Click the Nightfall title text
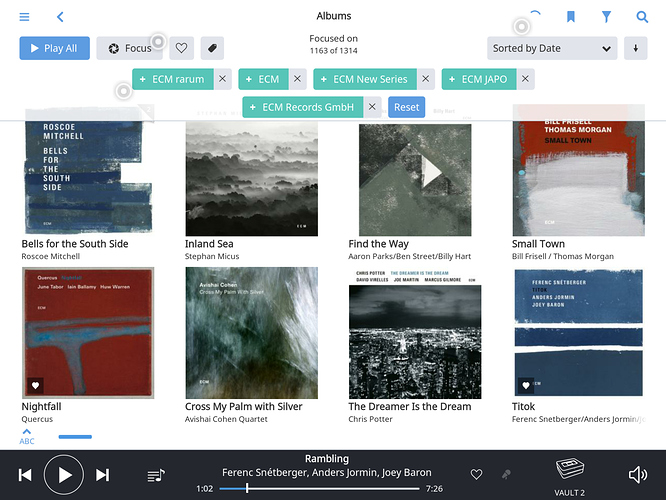The width and height of the screenshot is (666, 500). click(x=41, y=407)
